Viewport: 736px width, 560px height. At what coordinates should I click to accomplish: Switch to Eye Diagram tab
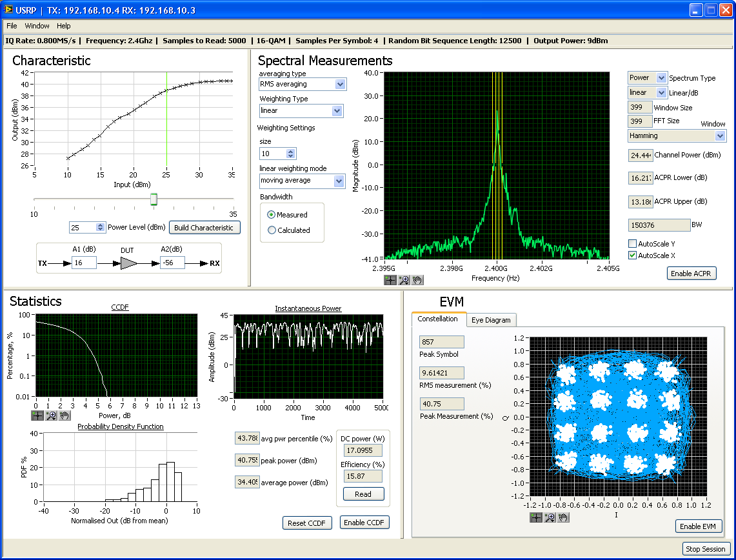[x=492, y=320]
